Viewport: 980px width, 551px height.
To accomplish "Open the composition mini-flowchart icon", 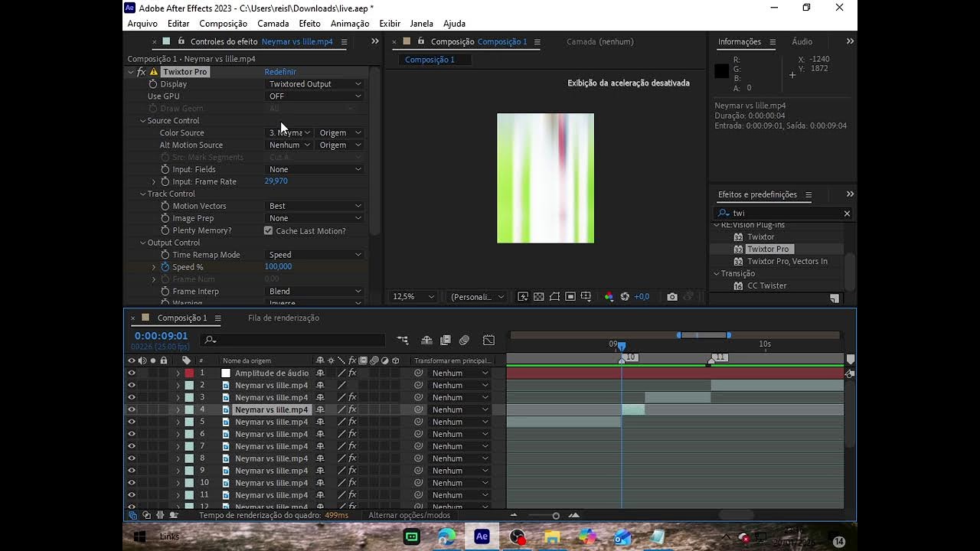I will click(x=403, y=340).
